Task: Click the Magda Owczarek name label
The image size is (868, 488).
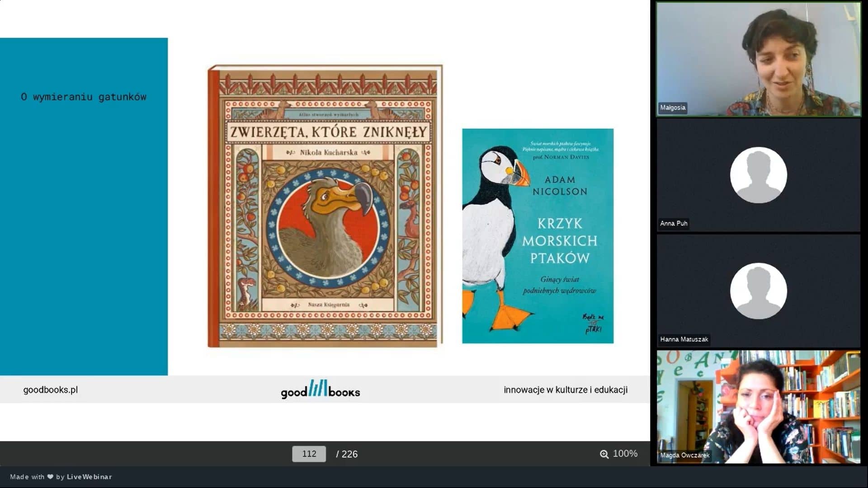Action: point(684,455)
